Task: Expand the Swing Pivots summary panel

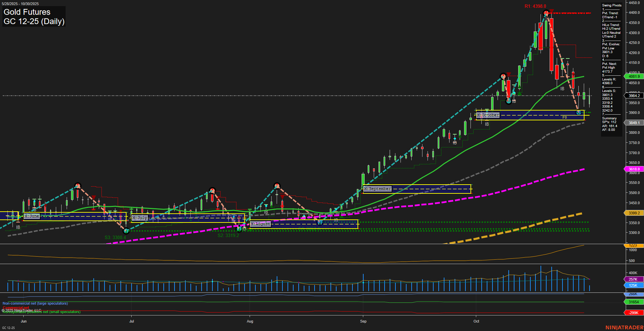Action: click(612, 5)
